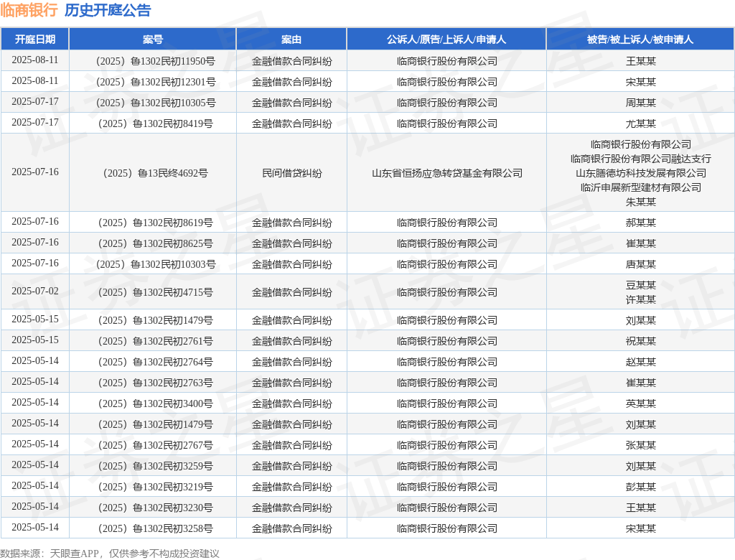
Task: Click plaintiff 山东省恒扬应急转贷基金有限公司
Action: 446,173
